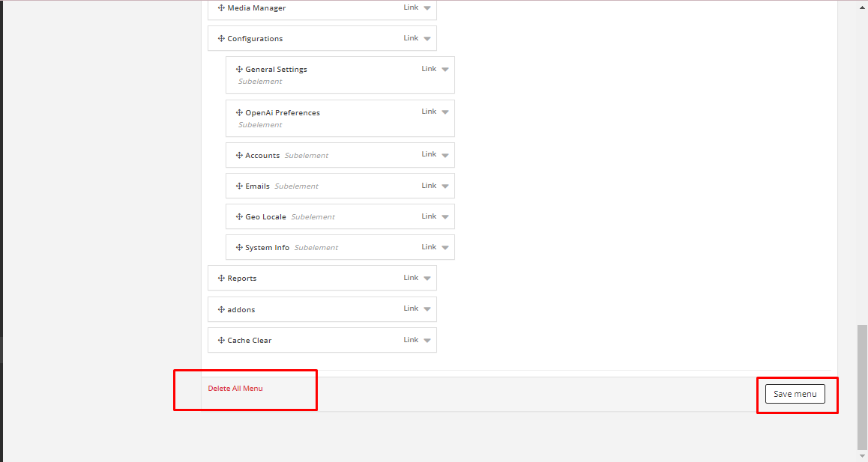
Task: Expand the addons menu item arrow
Action: 427,309
